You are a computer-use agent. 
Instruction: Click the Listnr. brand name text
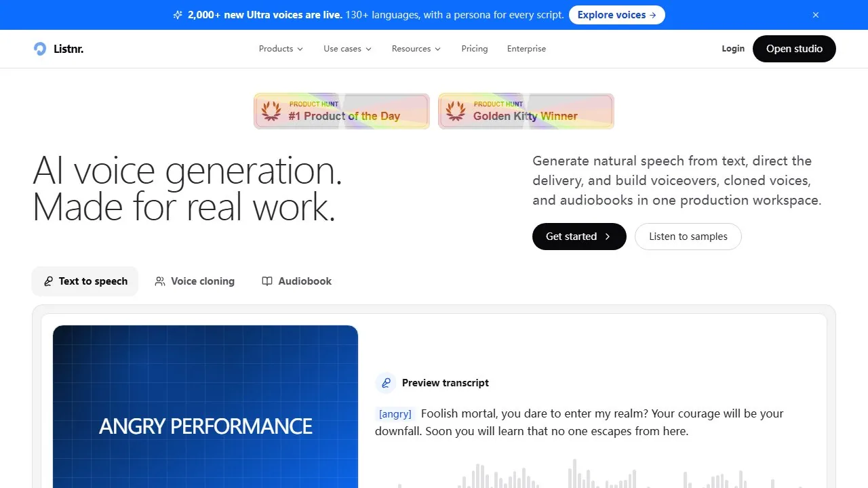[68, 49]
